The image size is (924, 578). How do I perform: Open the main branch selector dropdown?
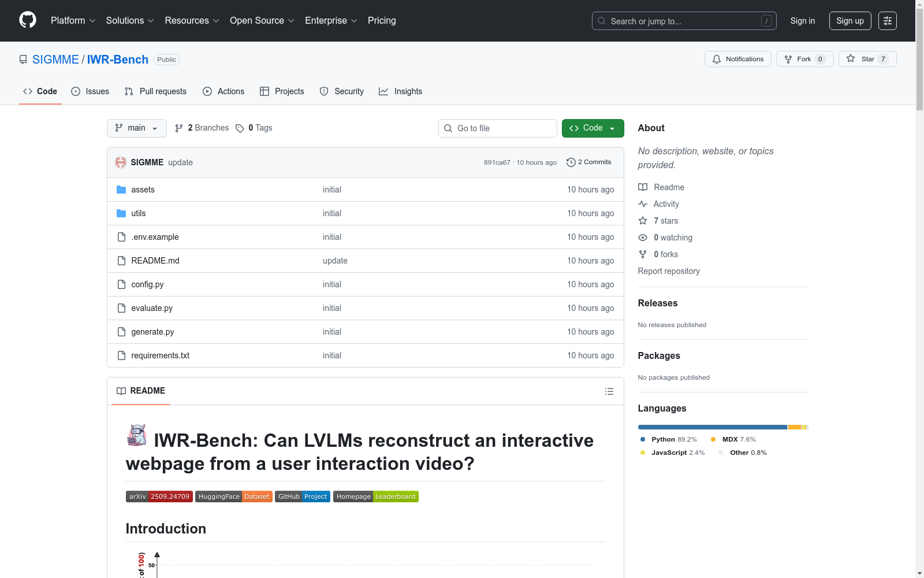[x=137, y=128]
